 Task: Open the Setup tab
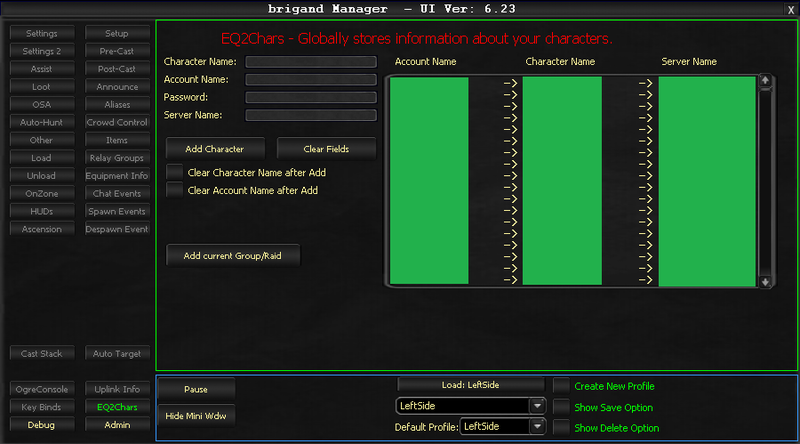pyautogui.click(x=117, y=33)
